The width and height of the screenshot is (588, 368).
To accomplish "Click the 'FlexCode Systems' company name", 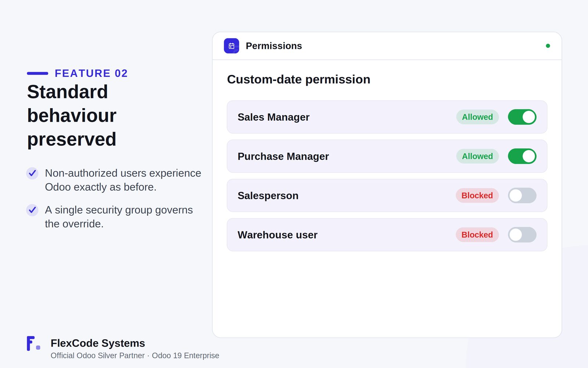I will [x=98, y=343].
